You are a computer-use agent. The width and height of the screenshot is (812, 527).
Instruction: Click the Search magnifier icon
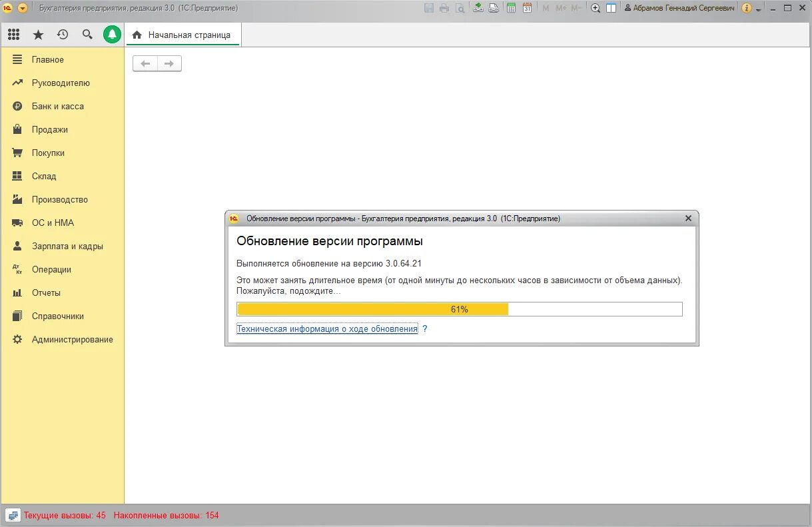click(x=87, y=35)
